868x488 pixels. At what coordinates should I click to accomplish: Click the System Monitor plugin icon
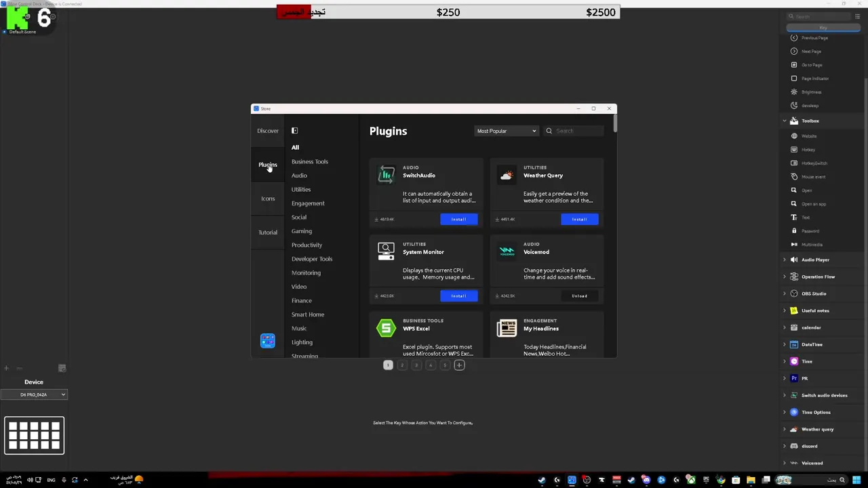pos(386,251)
